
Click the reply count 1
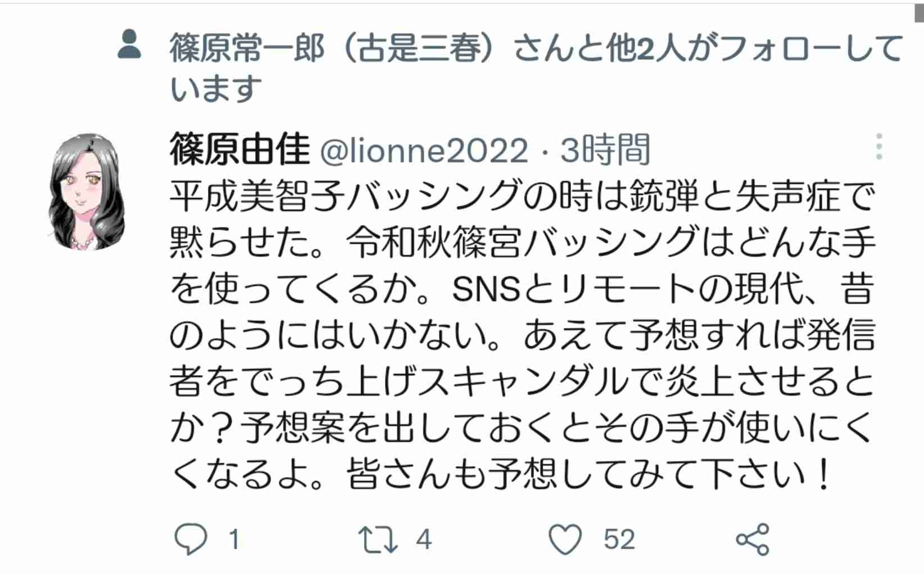[x=234, y=540]
